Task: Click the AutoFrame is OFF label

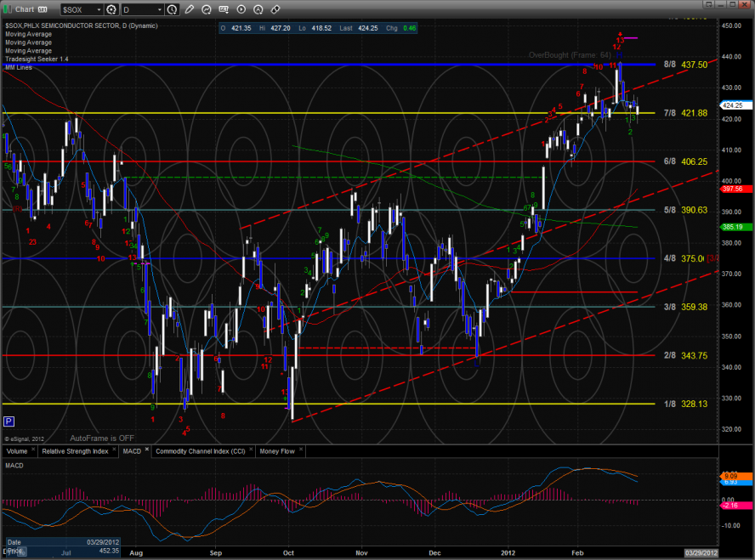Action: point(102,438)
